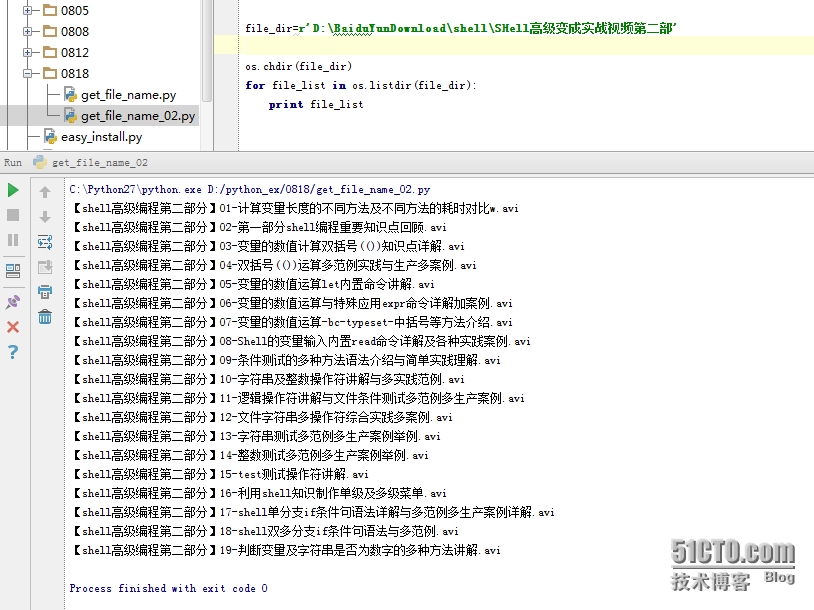Select the get_file_name_02 run tab
This screenshot has height=610, width=814.
pyautogui.click(x=91, y=162)
